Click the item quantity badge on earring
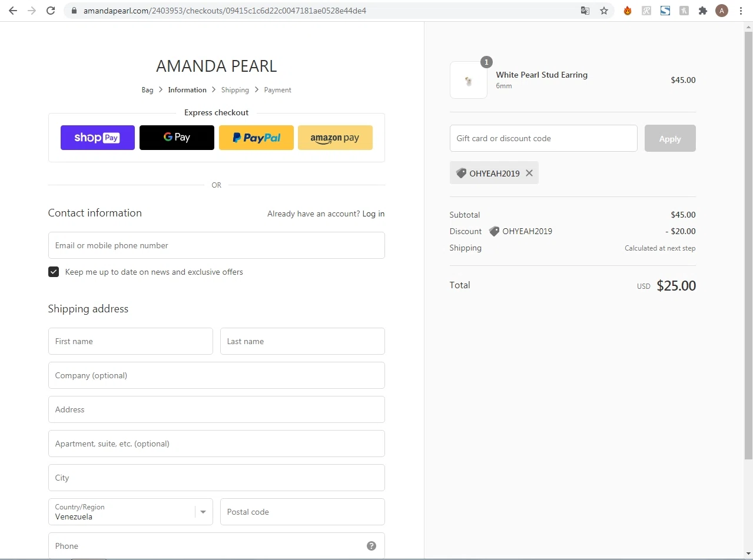The height and width of the screenshot is (560, 753). coord(486,62)
